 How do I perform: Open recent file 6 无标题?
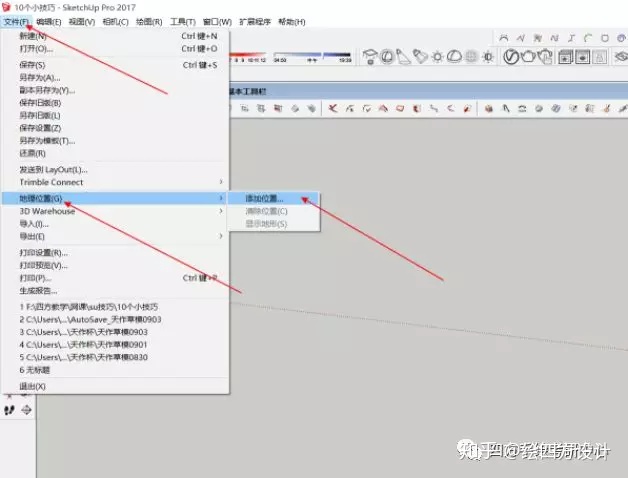(115, 370)
